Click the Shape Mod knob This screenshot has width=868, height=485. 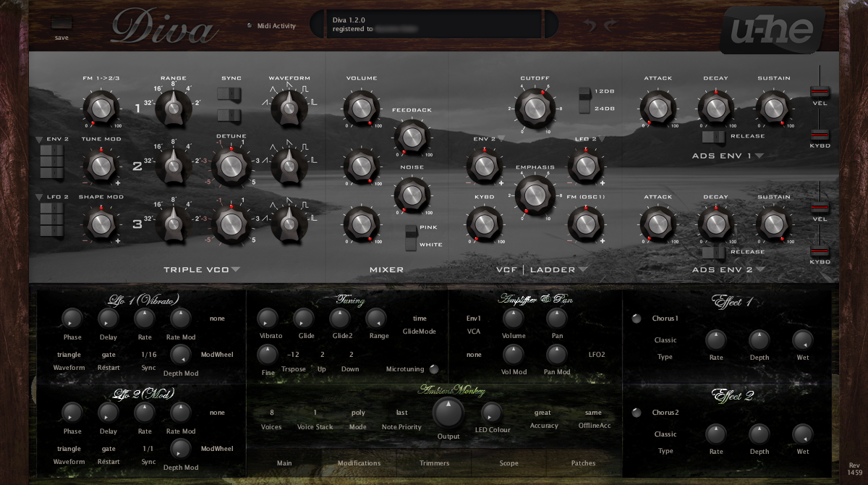101,224
